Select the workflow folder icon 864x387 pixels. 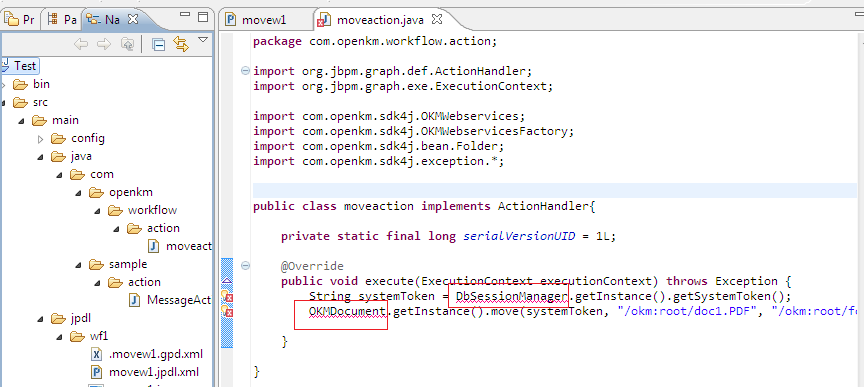[115, 211]
